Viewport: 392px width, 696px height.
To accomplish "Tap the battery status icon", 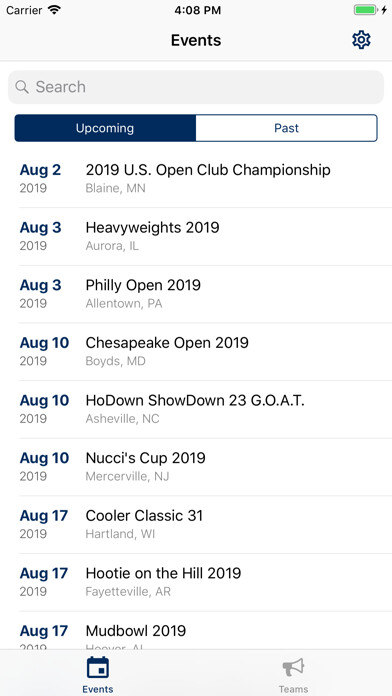I will tap(365, 10).
